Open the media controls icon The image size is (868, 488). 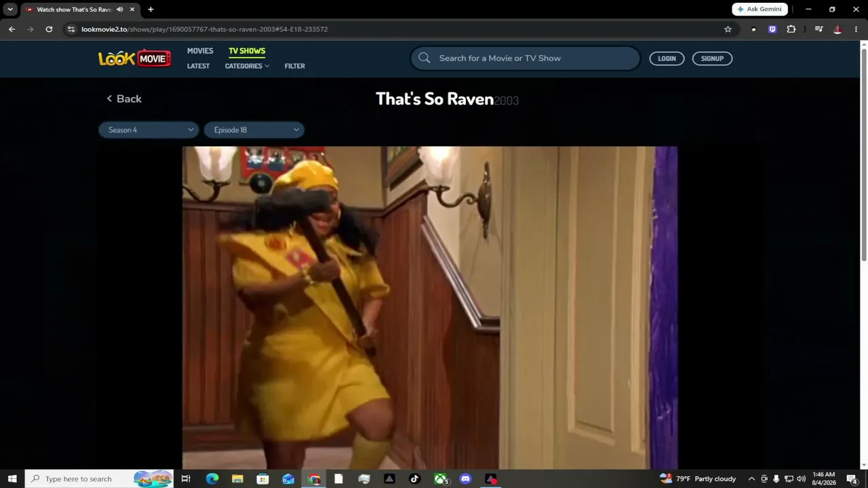tap(819, 29)
